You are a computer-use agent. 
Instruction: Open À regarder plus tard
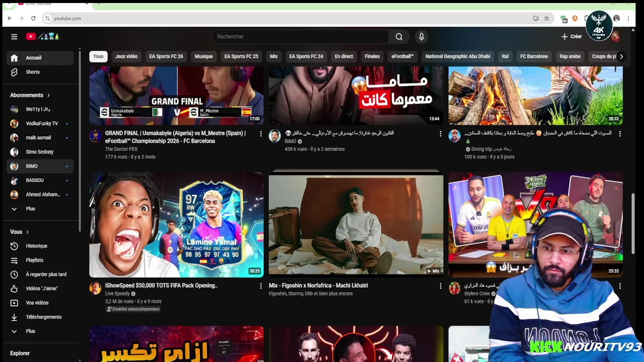point(40,275)
